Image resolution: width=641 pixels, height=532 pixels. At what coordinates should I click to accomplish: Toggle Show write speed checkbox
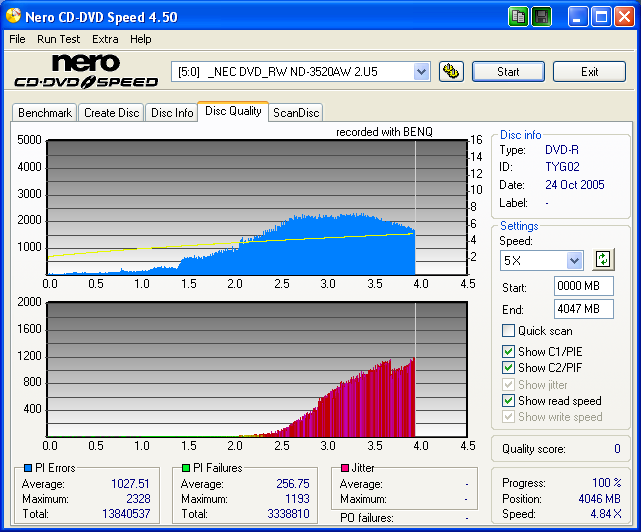click(508, 417)
